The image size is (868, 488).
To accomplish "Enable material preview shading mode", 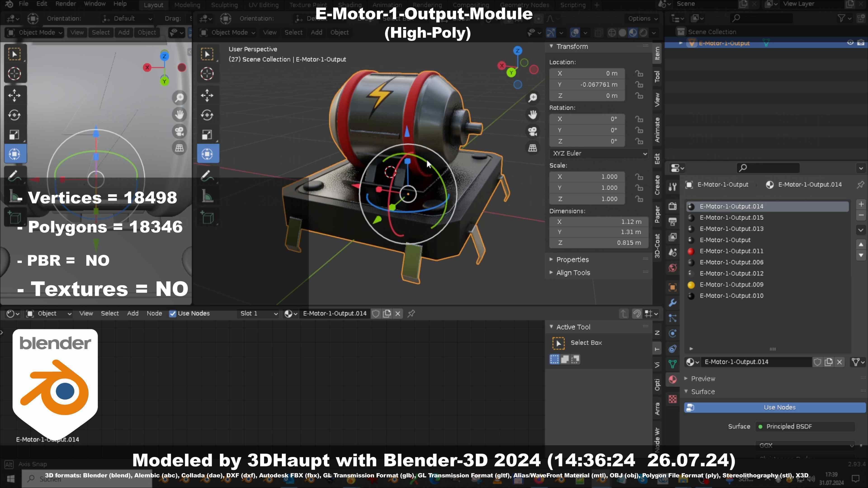I will click(633, 33).
